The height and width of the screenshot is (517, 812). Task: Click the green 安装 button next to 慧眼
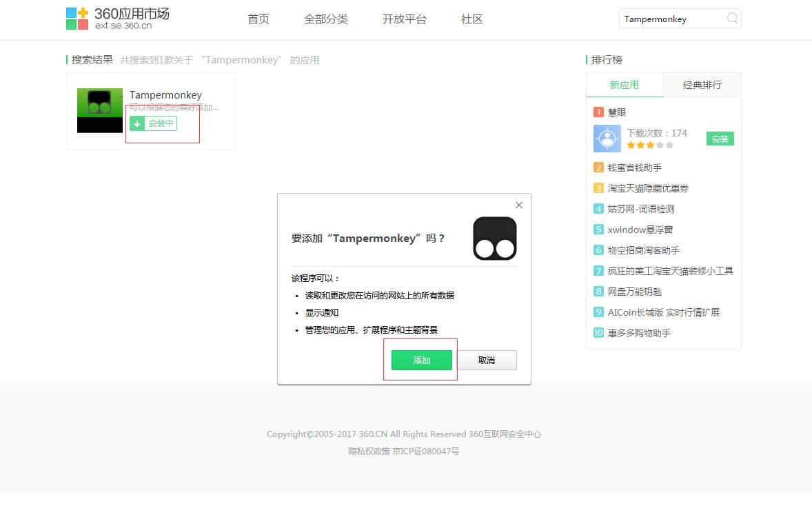point(720,139)
